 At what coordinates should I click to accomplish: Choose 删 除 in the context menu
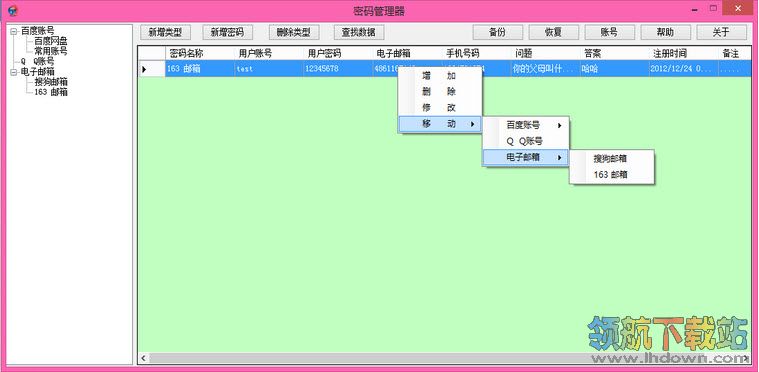[x=440, y=91]
